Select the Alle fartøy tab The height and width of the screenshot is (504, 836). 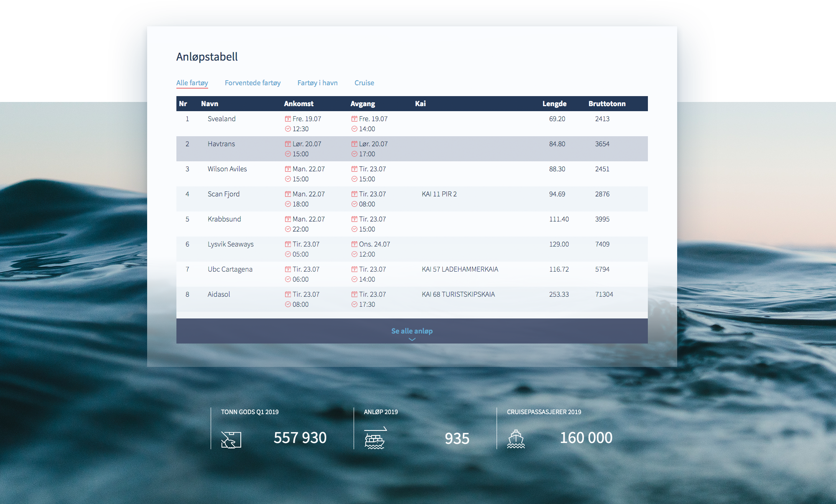tap(192, 83)
